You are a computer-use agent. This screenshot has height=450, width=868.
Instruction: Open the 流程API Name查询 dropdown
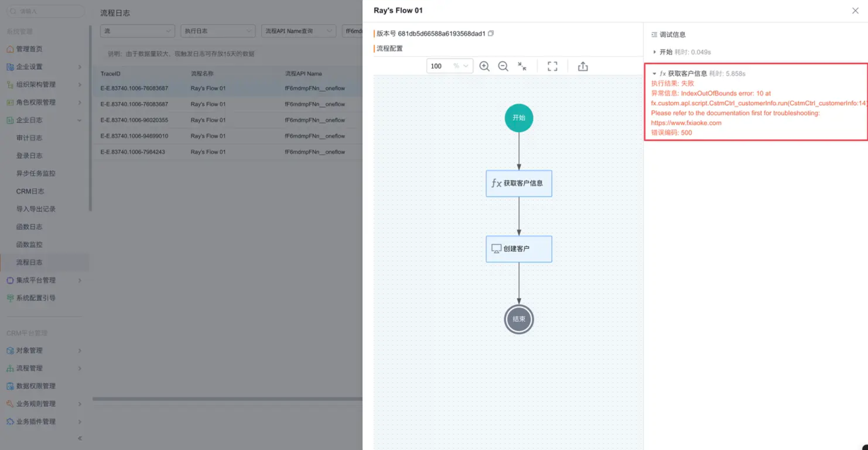click(298, 31)
